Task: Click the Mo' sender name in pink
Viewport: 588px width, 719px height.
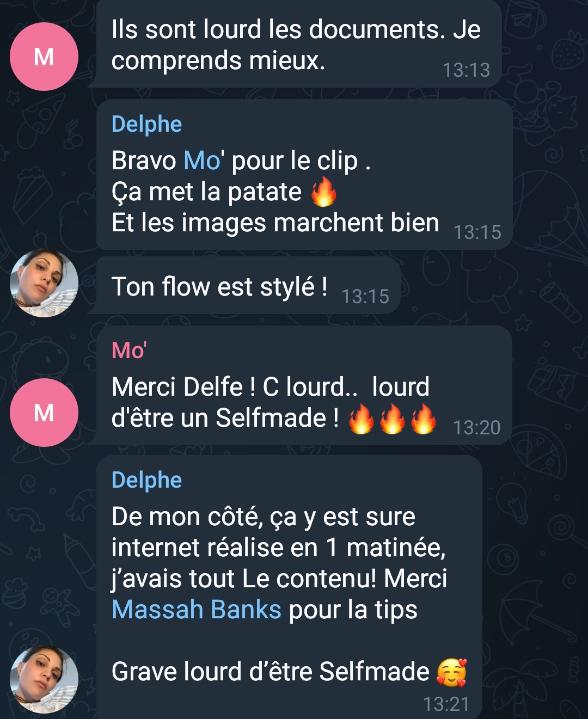Action: coord(129,350)
